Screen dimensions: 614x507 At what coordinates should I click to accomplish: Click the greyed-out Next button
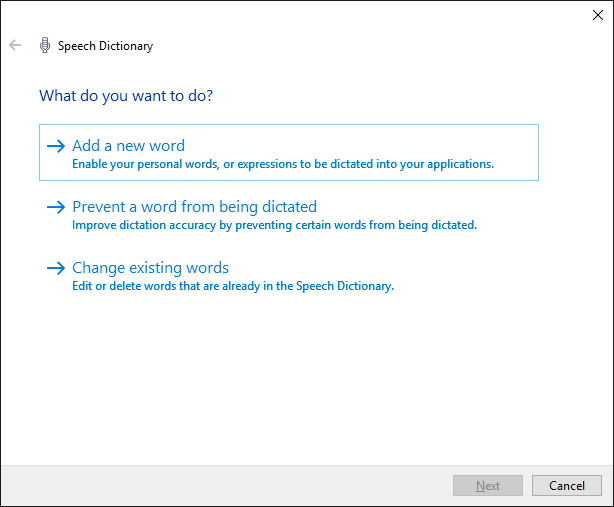point(488,486)
